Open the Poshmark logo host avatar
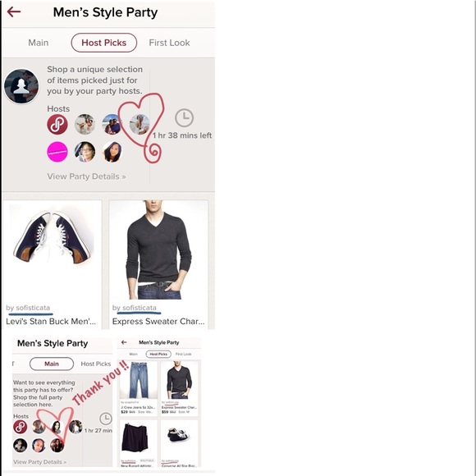The width and height of the screenshot is (476, 476). pos(57,124)
